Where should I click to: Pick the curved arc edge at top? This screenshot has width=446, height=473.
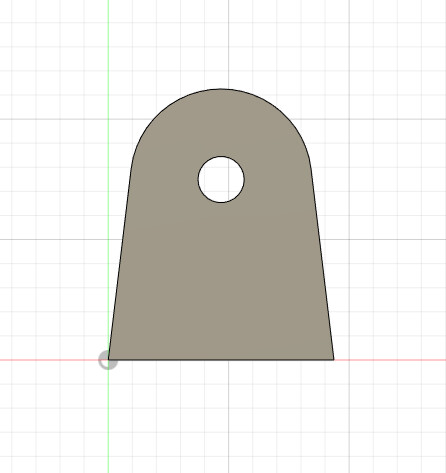(221, 89)
